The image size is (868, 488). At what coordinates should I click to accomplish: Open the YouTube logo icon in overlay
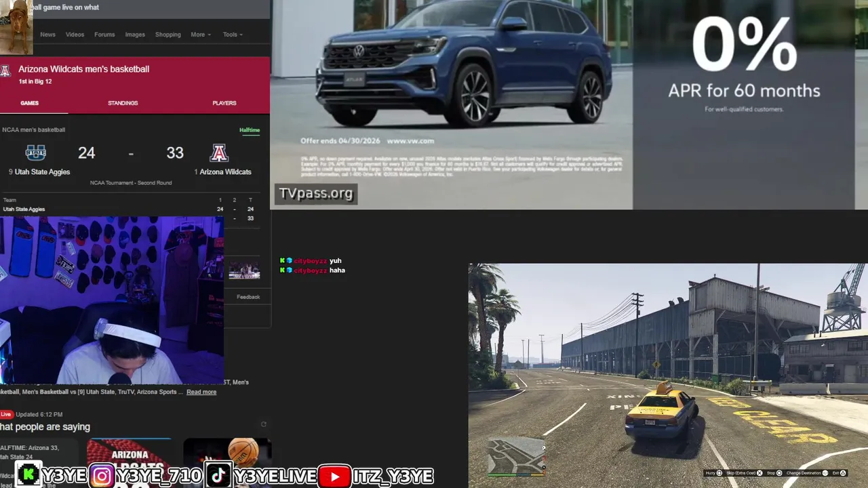(334, 476)
